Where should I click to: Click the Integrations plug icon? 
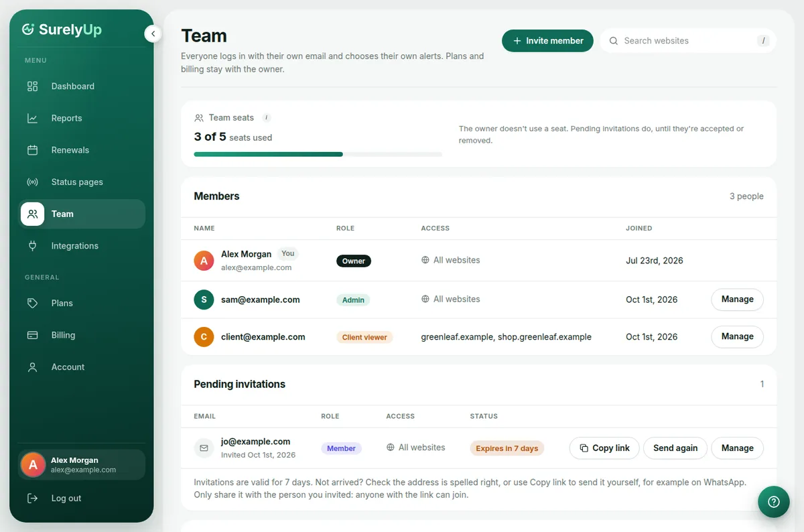[x=32, y=246]
